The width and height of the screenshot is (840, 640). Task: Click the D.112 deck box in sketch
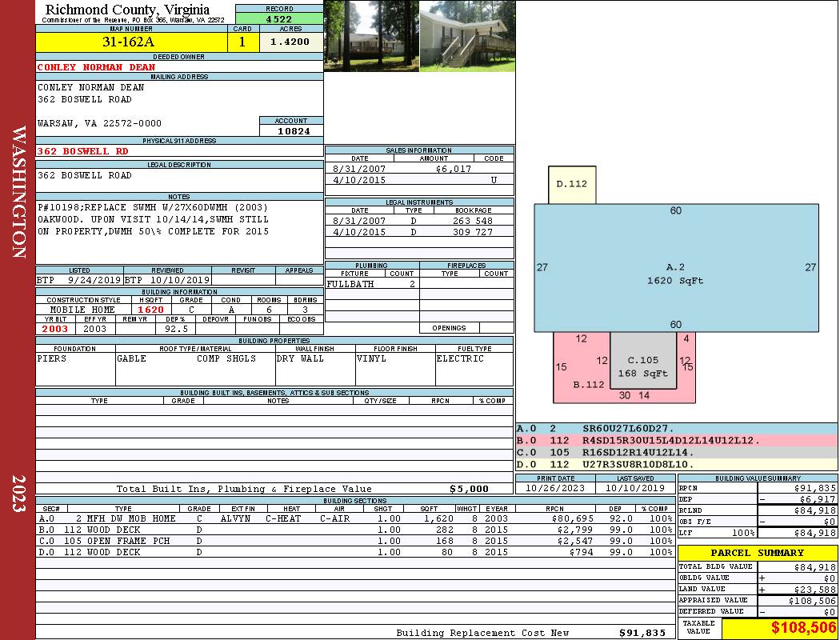pyautogui.click(x=571, y=184)
